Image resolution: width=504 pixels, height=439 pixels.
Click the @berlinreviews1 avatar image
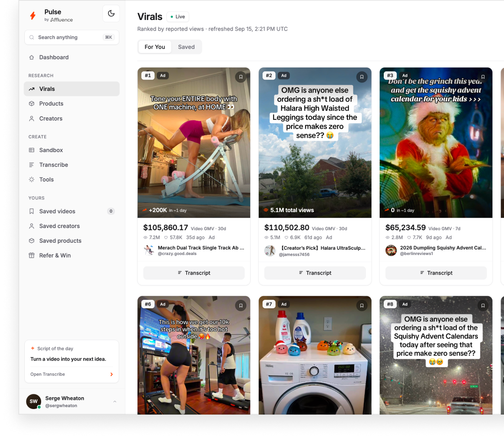point(391,251)
